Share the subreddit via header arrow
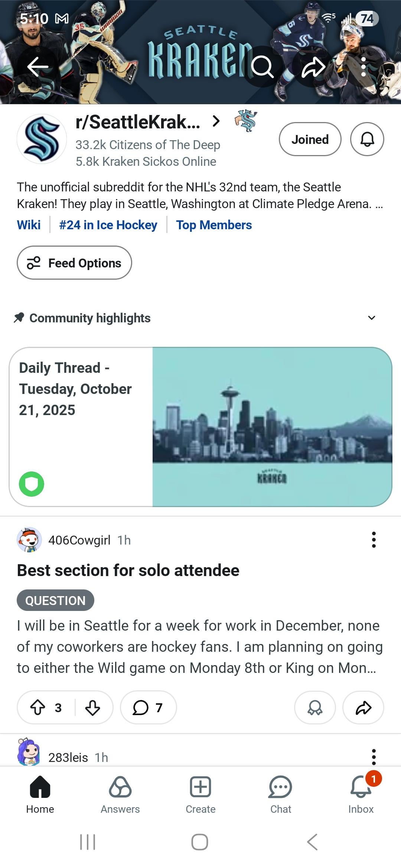The height and width of the screenshot is (868, 401). [x=313, y=67]
